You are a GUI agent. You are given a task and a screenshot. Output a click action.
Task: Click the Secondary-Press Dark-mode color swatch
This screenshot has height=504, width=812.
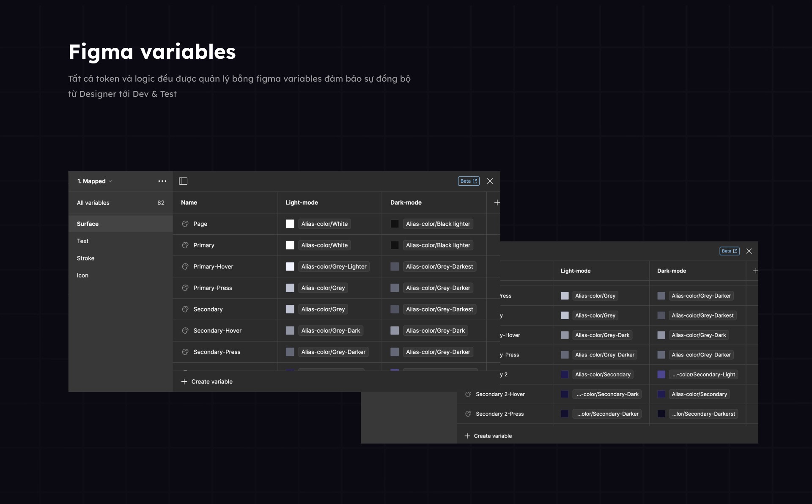click(395, 352)
